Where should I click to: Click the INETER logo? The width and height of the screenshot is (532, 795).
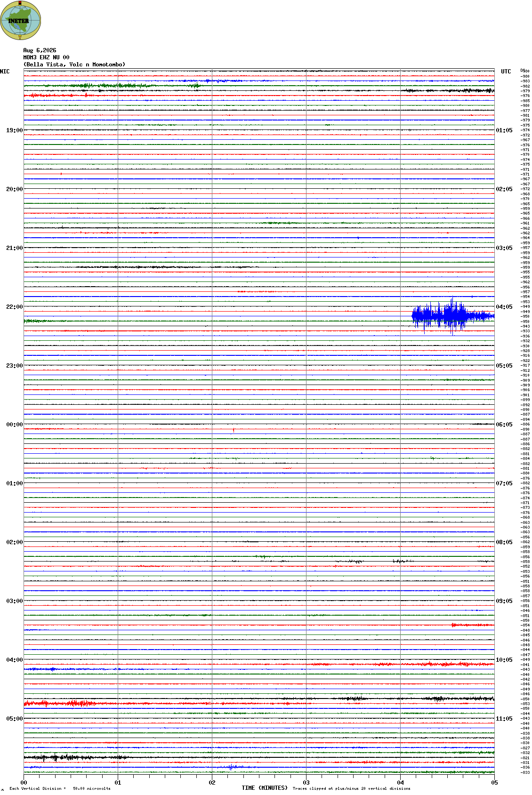[21, 20]
